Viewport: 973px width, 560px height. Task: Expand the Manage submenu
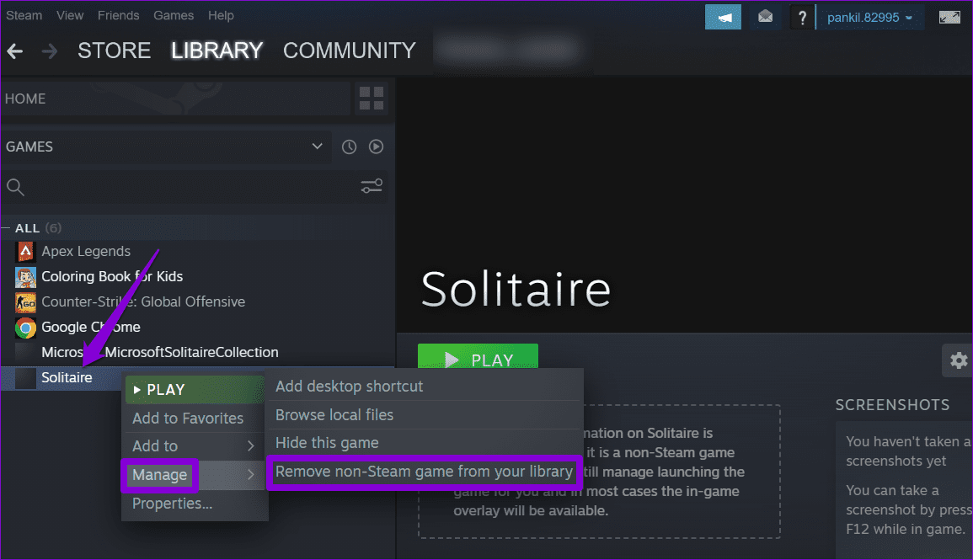(x=195, y=475)
